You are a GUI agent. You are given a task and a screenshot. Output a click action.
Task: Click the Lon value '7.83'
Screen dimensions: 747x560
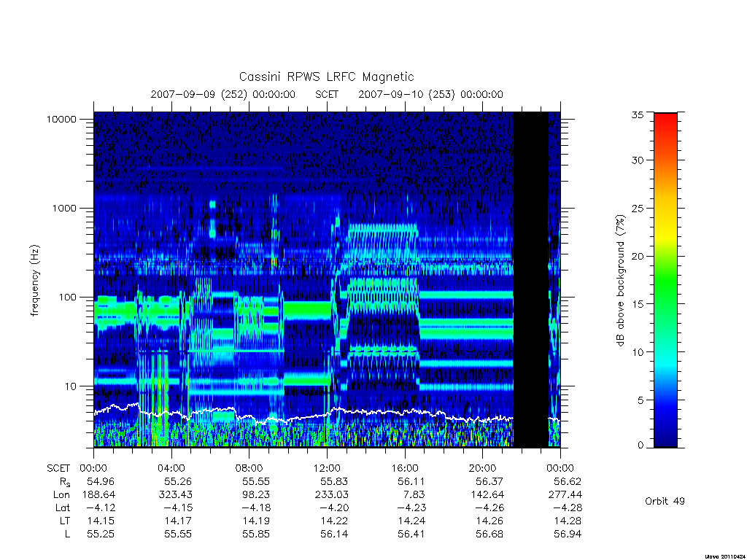click(x=413, y=495)
